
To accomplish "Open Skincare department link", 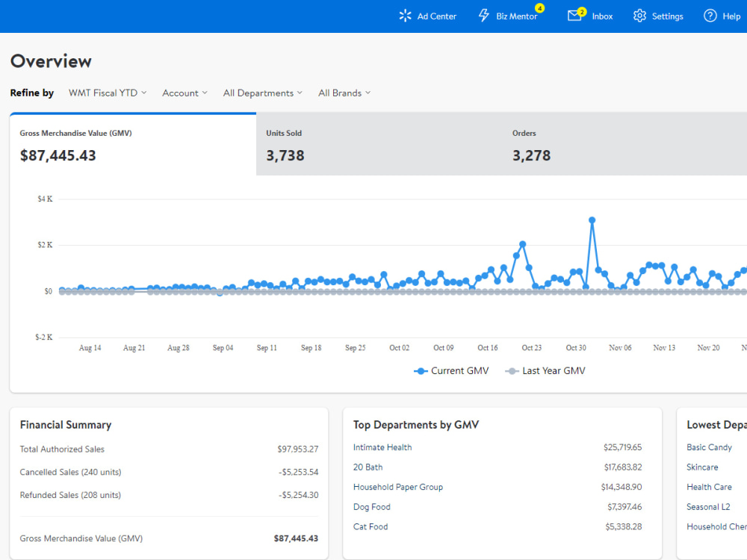I will (702, 467).
